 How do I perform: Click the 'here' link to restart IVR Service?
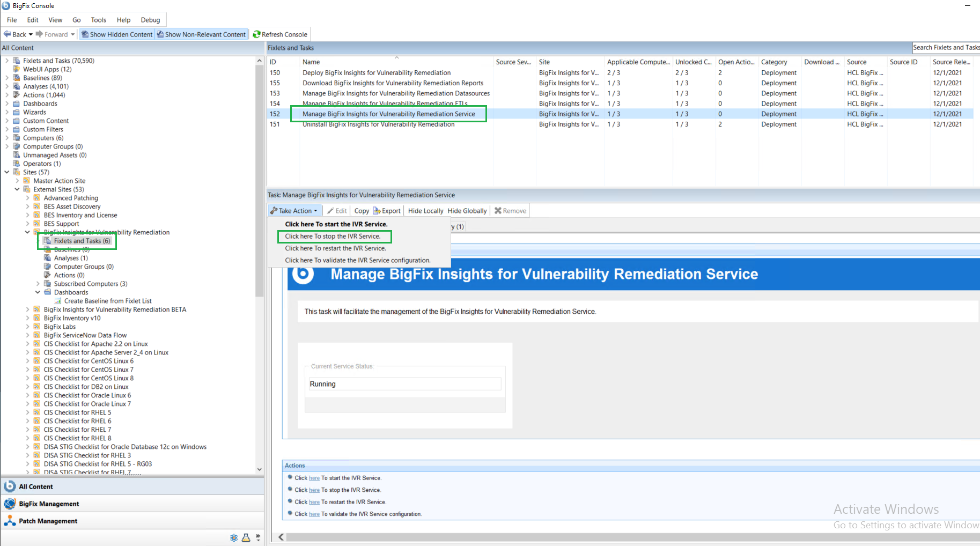click(314, 503)
